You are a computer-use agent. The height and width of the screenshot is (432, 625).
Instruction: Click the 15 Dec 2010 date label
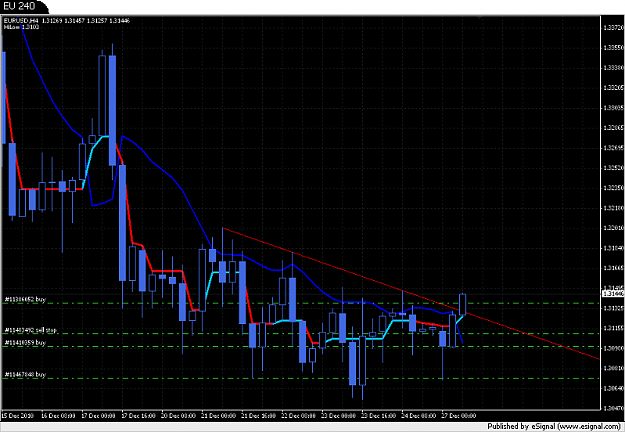[x=18, y=416]
